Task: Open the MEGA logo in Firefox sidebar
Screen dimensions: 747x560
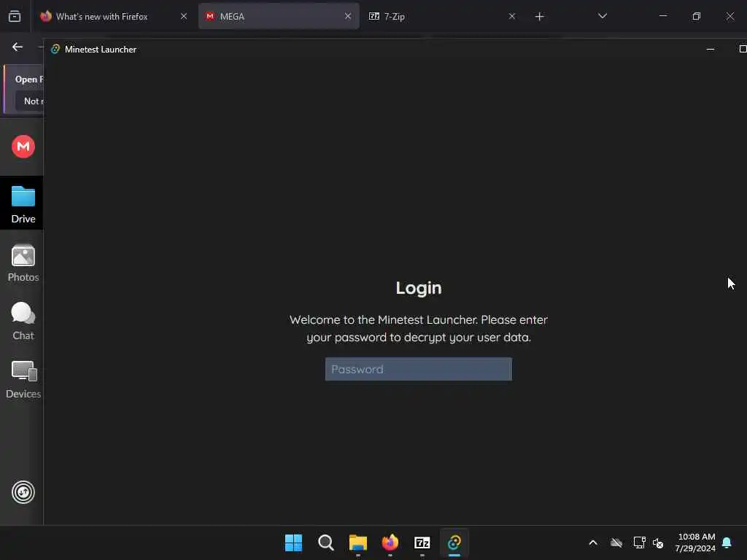Action: coord(23,147)
